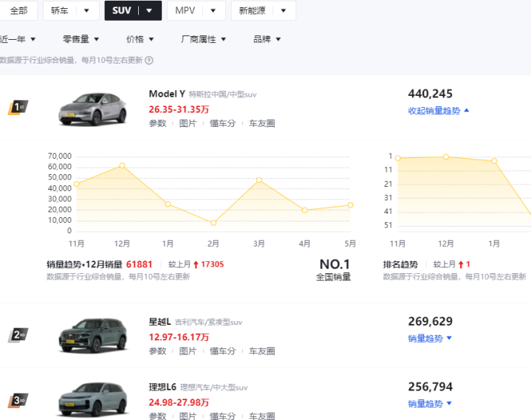Open the 零售量 filter dropdown

coord(80,39)
